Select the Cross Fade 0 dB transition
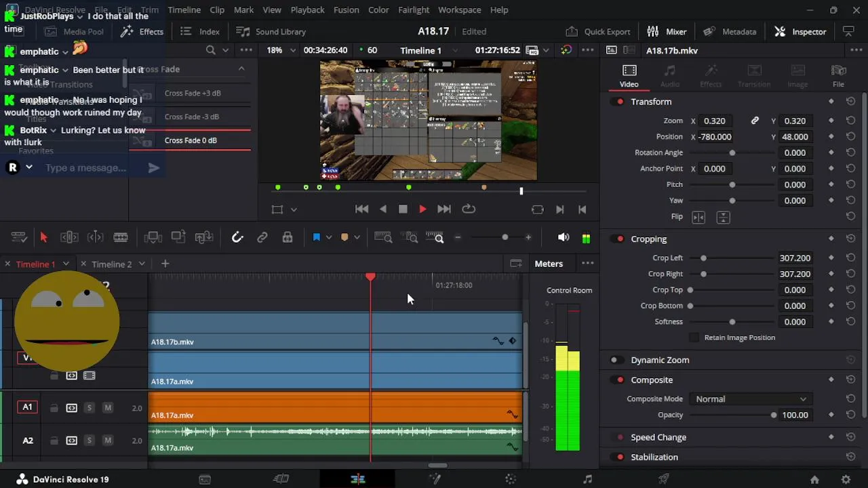 pyautogui.click(x=190, y=140)
